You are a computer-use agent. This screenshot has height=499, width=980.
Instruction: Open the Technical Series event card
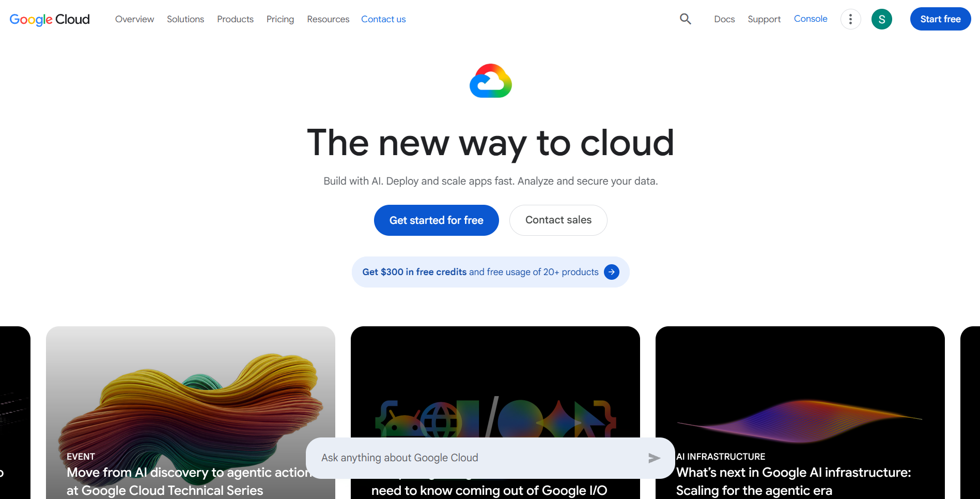(x=190, y=413)
